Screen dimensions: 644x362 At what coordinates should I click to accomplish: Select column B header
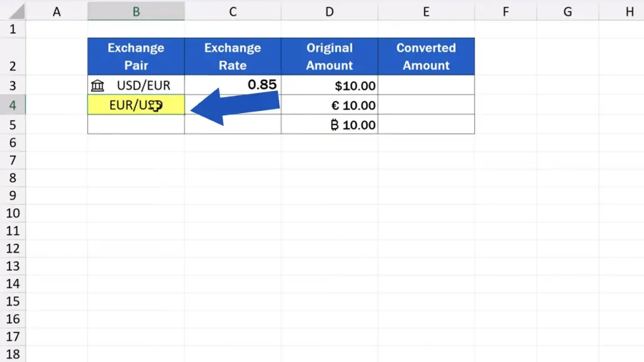coord(136,11)
